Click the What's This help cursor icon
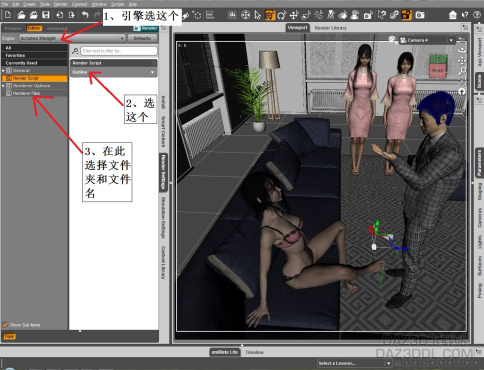The image size is (484, 370). coord(465,15)
